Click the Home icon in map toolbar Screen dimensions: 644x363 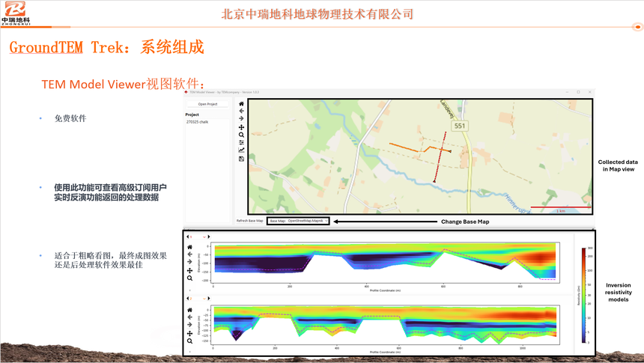point(241,104)
